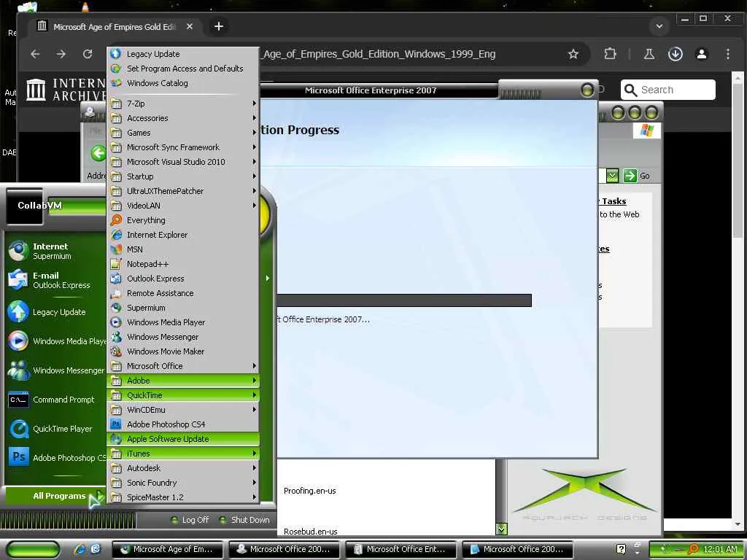Launch Everything search program
Viewport: 747px width, 560px height.
pos(183,220)
